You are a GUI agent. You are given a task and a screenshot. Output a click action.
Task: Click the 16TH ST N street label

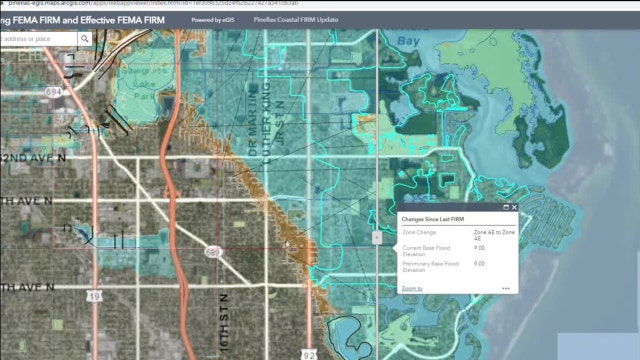224,322
